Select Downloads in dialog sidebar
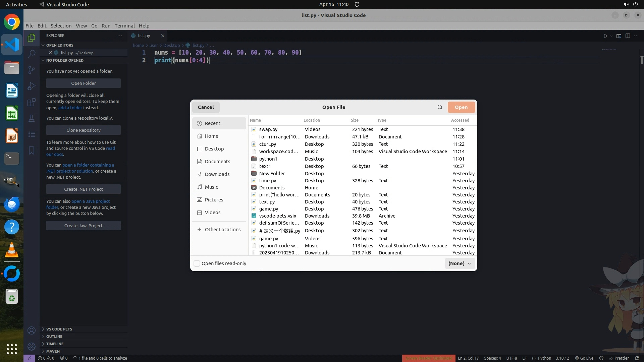The width and height of the screenshot is (644, 362). tap(217, 174)
